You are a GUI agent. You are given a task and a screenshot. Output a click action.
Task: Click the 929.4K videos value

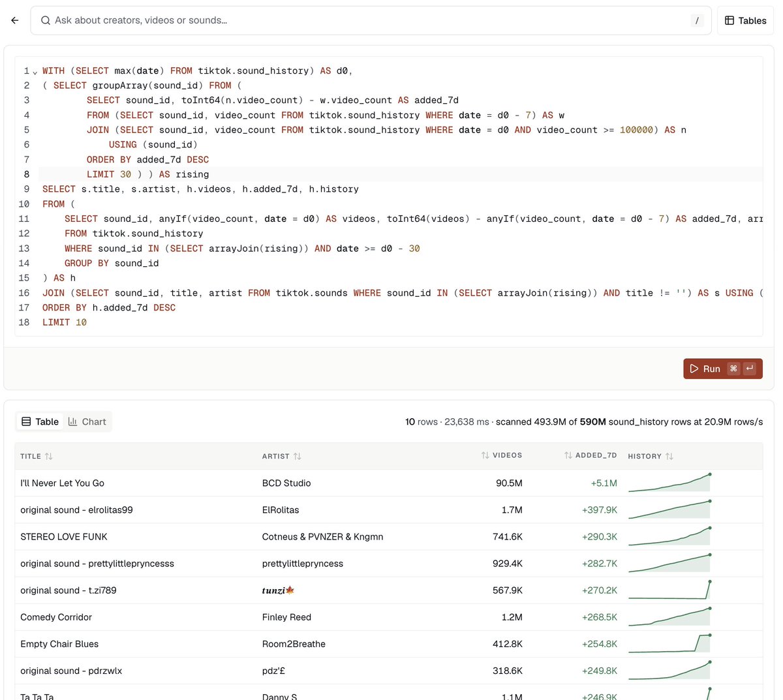coord(508,563)
